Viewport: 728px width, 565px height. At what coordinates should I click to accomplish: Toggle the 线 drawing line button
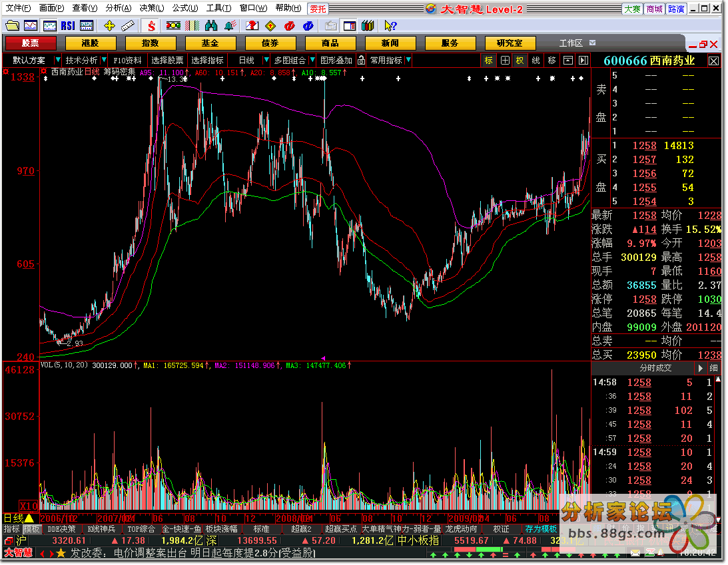(536, 61)
